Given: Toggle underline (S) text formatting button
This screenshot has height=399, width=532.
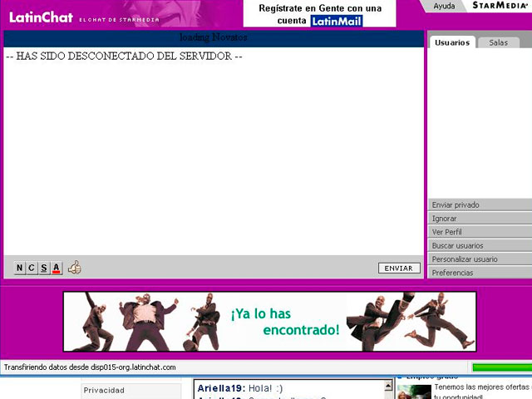Looking at the screenshot, I should pos(44,268).
